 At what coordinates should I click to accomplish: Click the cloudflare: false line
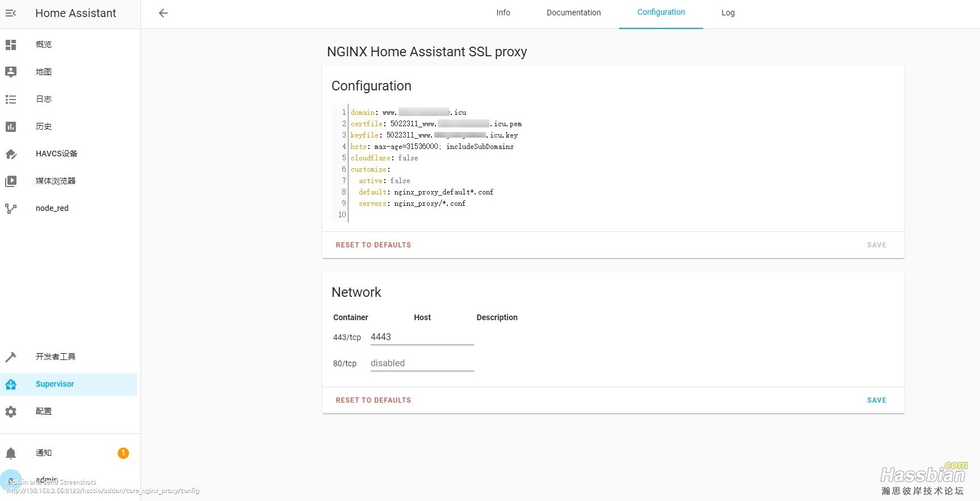[x=384, y=158]
